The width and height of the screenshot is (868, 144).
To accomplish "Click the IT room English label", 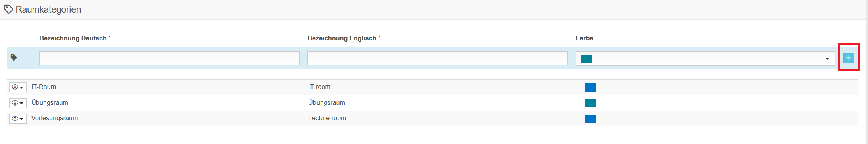I will pyautogui.click(x=319, y=87).
